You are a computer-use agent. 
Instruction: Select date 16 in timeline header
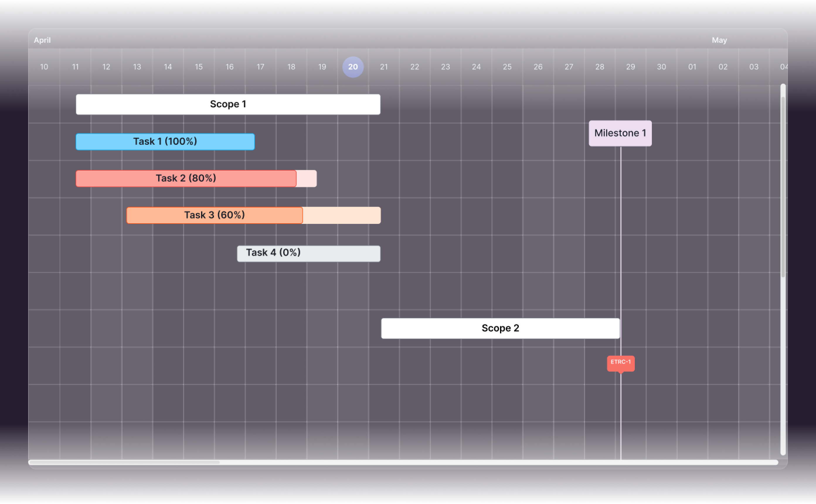[230, 67]
